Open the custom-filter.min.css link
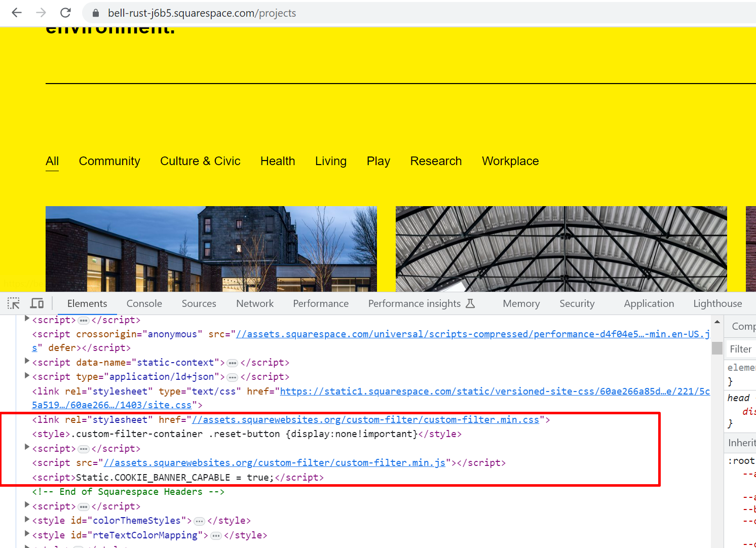756x548 pixels. pos(365,420)
